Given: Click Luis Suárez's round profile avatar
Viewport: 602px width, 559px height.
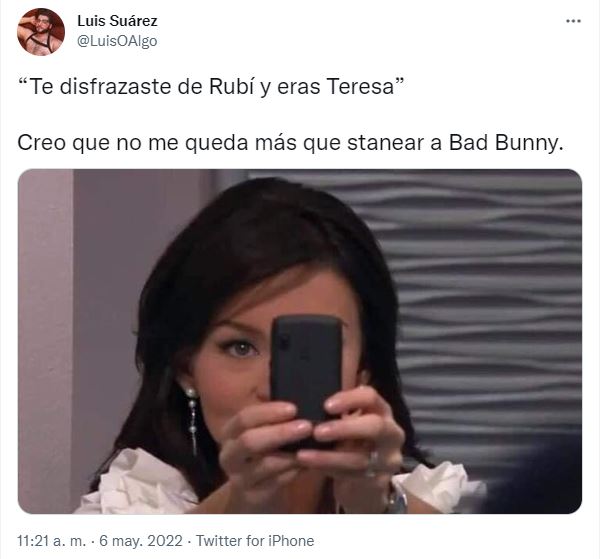Looking at the screenshot, I should coord(41,32).
